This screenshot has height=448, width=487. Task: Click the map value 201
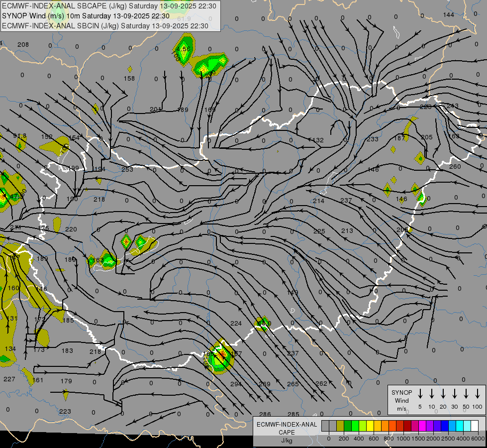point(155,110)
